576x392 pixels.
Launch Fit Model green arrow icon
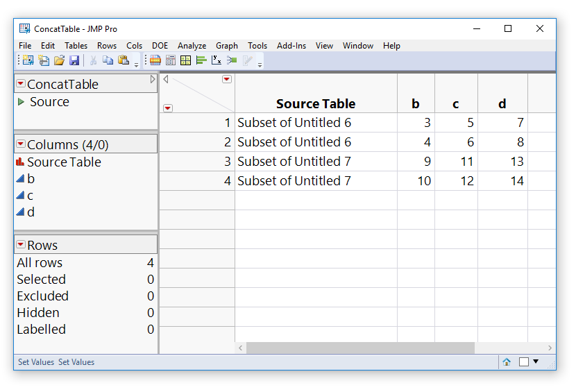(x=232, y=60)
